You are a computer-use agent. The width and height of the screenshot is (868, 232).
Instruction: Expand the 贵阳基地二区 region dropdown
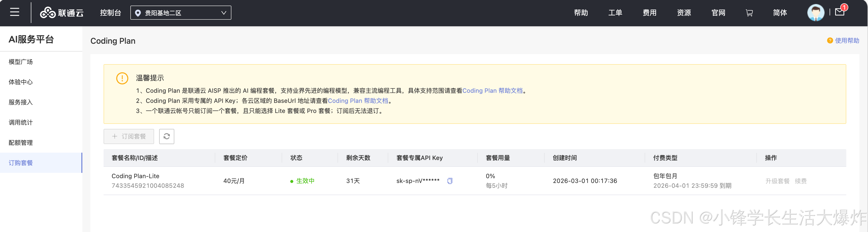pos(181,13)
